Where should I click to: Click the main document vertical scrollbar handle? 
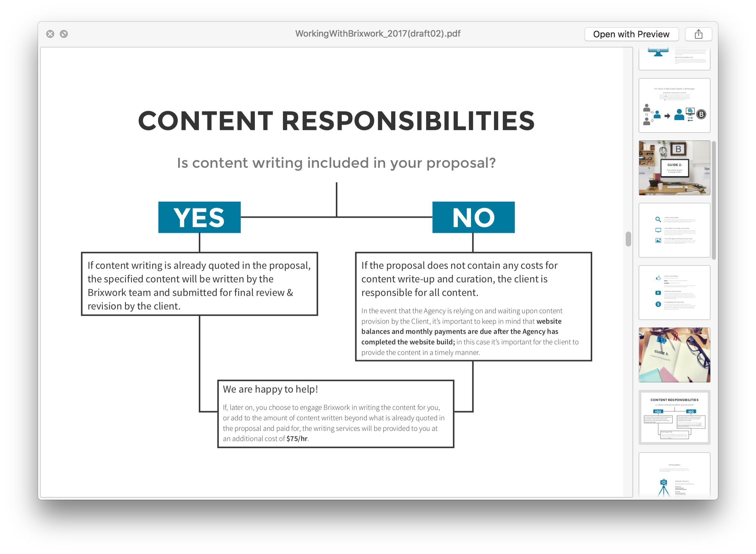point(628,239)
